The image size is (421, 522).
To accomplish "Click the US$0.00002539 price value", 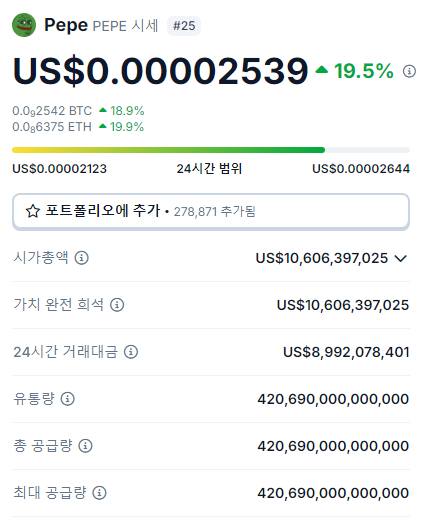I will [x=160, y=71].
